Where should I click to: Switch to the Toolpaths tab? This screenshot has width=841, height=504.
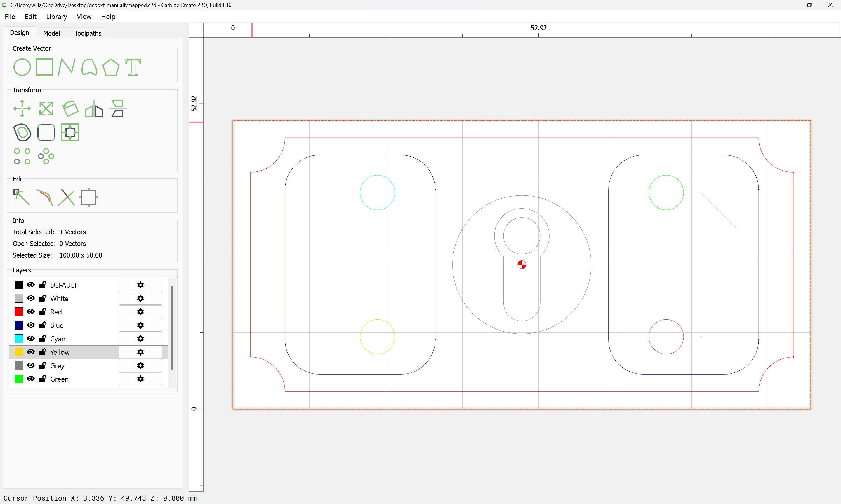[x=88, y=33]
